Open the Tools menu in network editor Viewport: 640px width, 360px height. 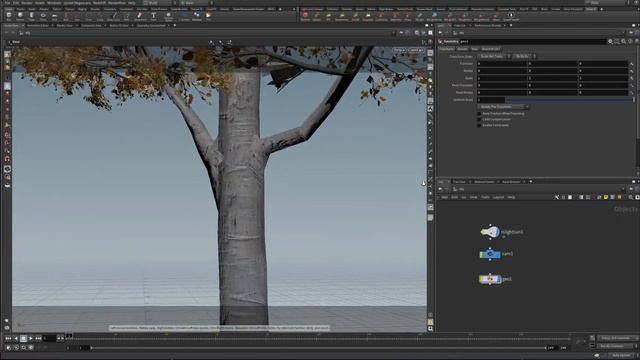[x=485, y=197]
